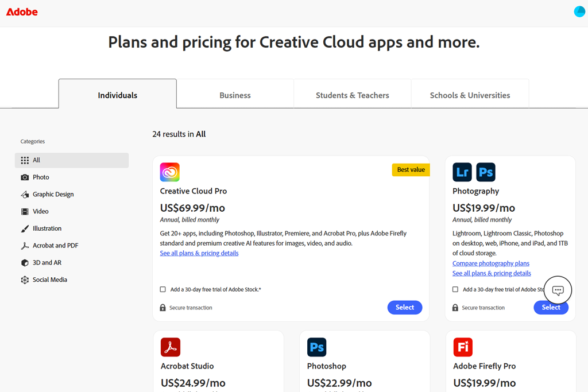588x392 pixels.
Task: Click the Best value badge
Action: point(411,170)
